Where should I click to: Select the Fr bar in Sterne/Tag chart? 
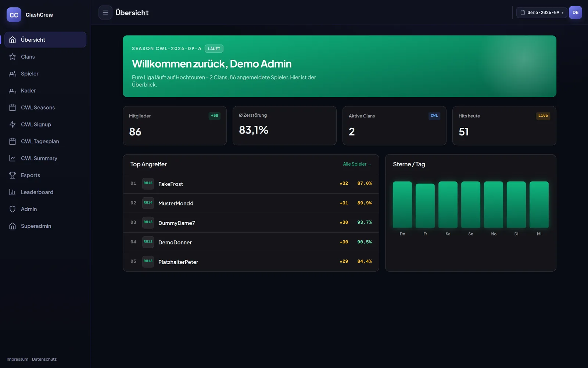coord(425,206)
